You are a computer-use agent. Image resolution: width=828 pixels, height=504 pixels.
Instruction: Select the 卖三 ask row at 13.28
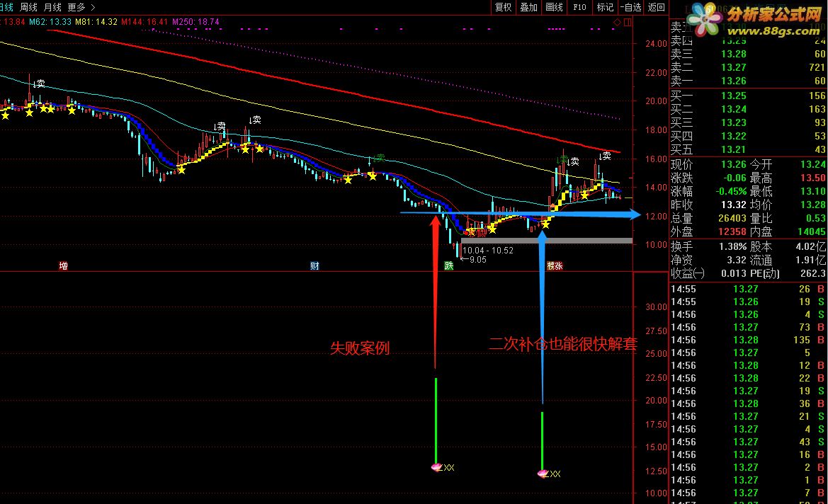pos(748,54)
